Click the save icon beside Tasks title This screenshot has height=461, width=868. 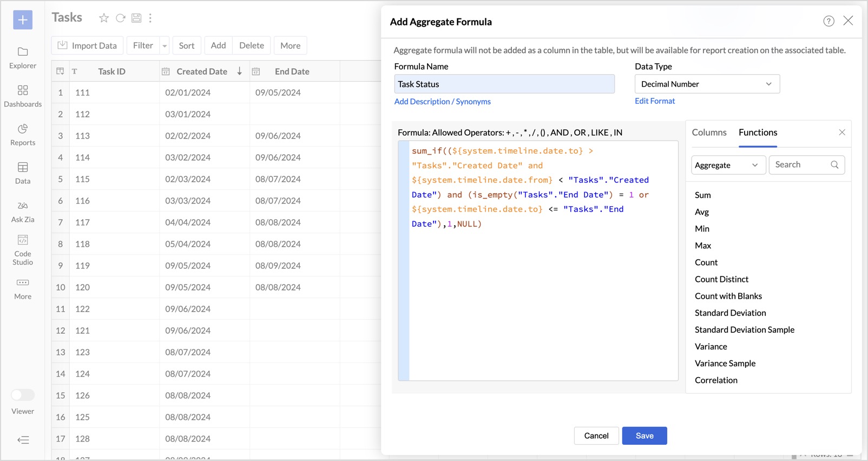136,18
